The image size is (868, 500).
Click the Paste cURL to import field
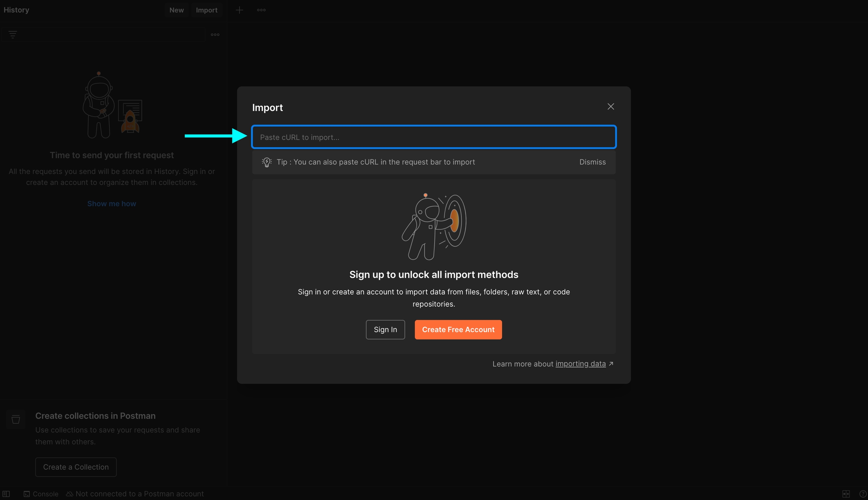434,137
